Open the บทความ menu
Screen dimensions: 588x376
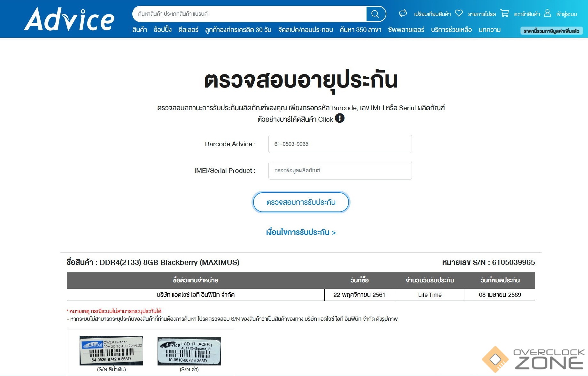490,30
